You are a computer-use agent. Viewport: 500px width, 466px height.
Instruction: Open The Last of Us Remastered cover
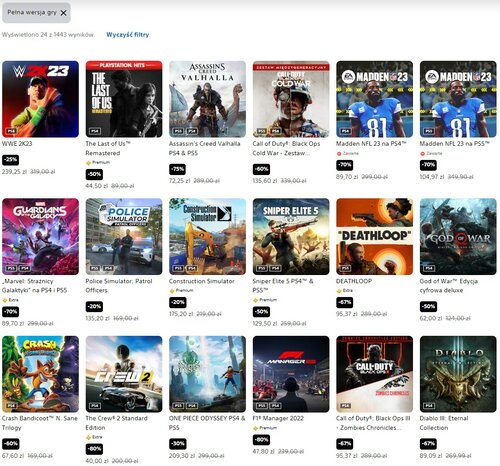pyautogui.click(x=124, y=99)
